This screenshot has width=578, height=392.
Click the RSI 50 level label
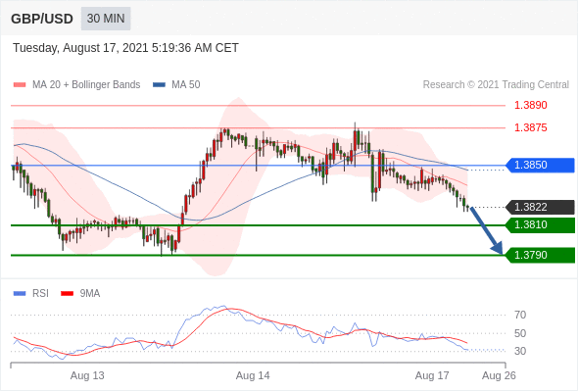click(x=520, y=333)
